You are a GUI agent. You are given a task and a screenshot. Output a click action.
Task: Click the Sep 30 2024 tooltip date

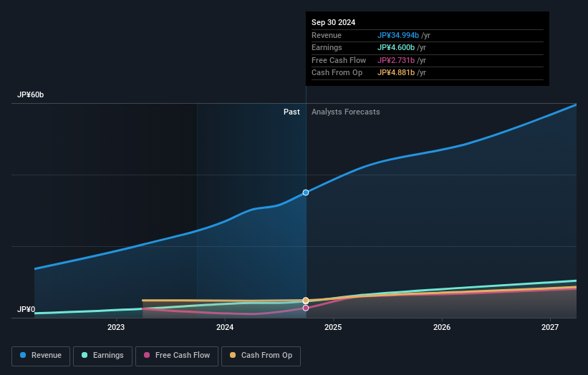click(x=333, y=23)
